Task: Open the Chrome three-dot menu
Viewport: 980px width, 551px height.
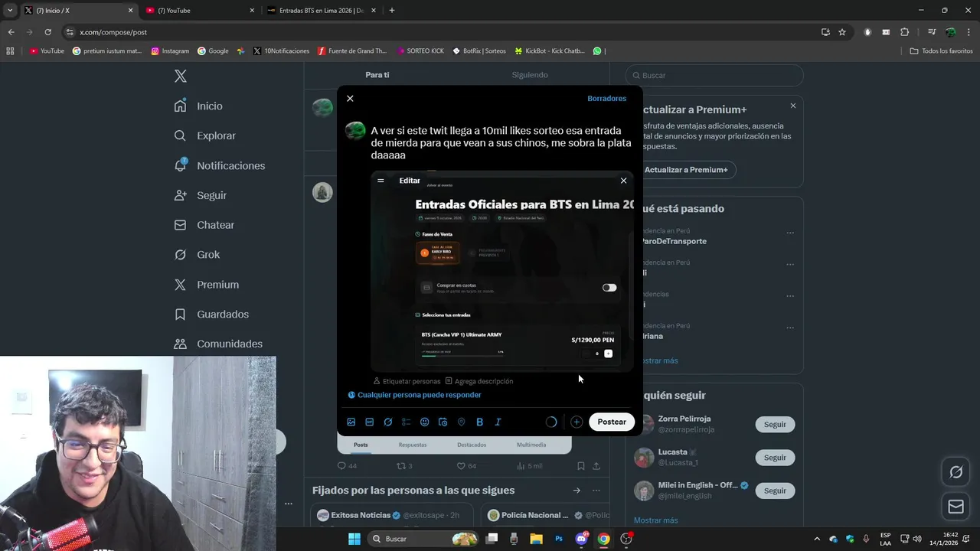Action: tap(969, 32)
